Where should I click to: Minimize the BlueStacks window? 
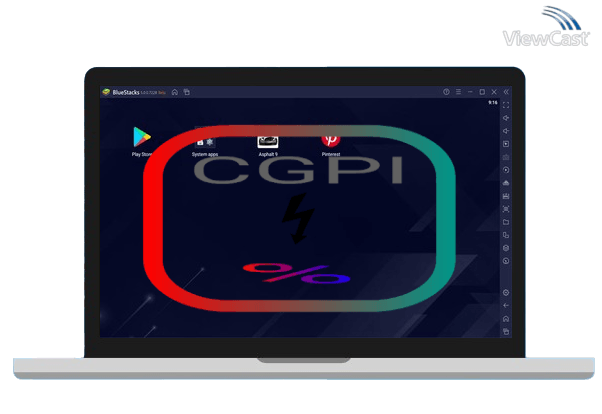click(x=470, y=92)
